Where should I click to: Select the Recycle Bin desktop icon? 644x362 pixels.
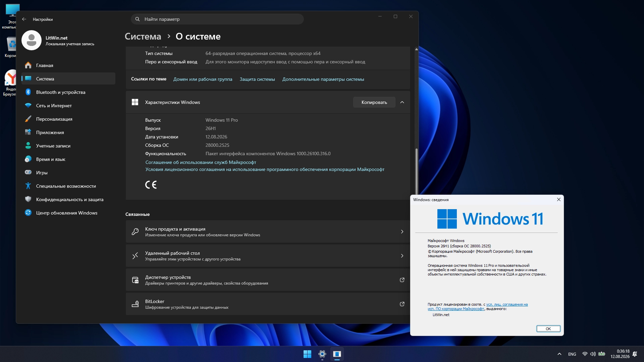[x=10, y=47]
